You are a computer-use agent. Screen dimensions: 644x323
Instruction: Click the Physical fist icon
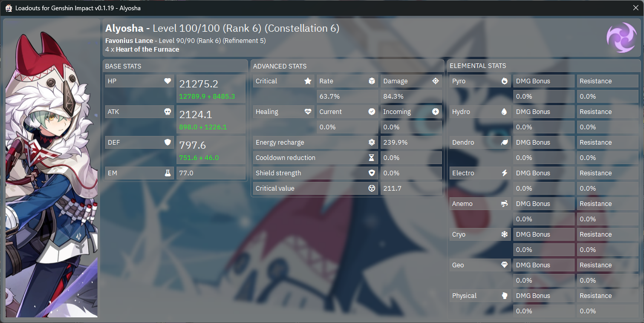click(504, 296)
